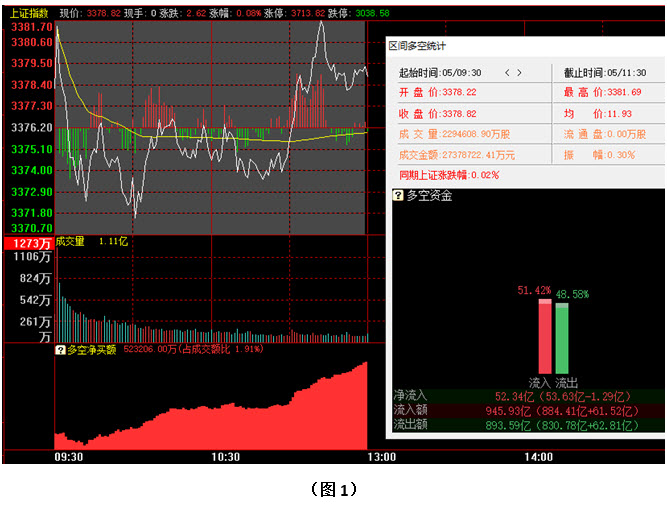The width and height of the screenshot is (667, 507).
Task: Click the 收盘价 3378.82 value
Action: [459, 114]
